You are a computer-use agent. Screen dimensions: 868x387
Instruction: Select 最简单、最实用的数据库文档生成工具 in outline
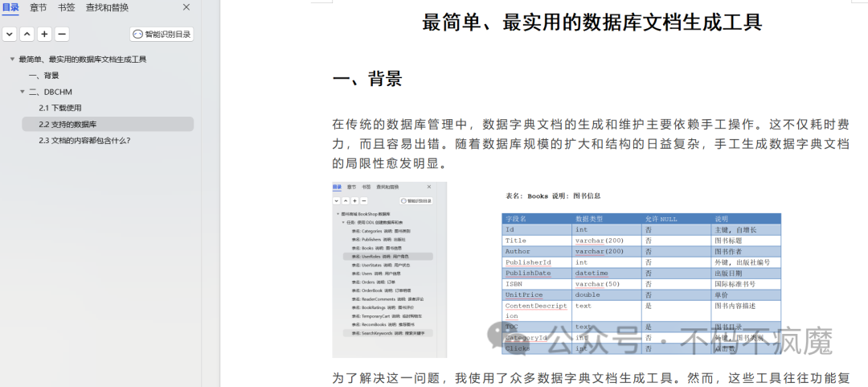(83, 60)
